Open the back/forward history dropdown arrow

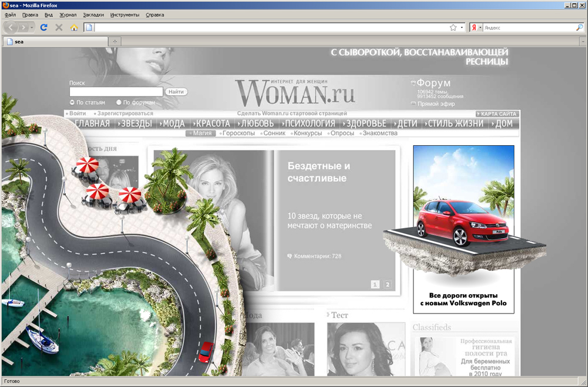pyautogui.click(x=32, y=28)
